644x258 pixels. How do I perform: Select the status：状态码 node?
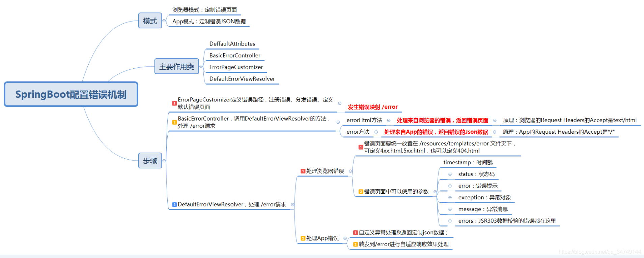476,174
